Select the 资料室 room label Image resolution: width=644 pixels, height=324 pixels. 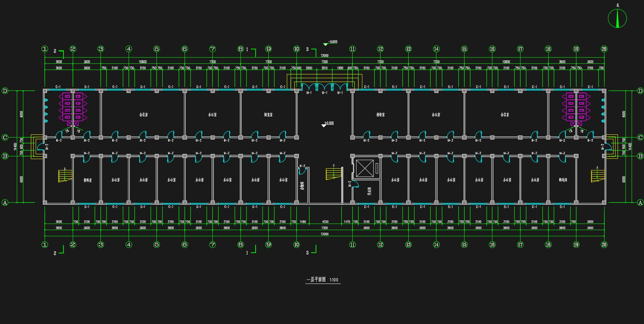coord(88,180)
